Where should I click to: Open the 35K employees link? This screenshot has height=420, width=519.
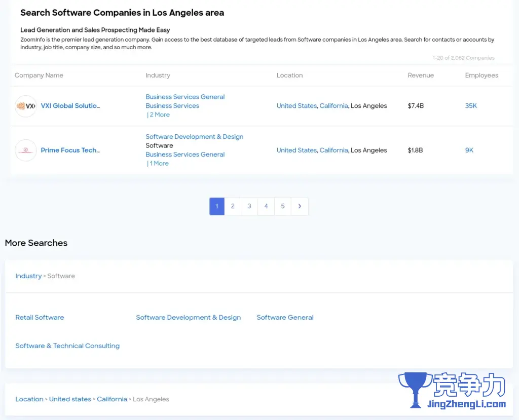click(471, 106)
